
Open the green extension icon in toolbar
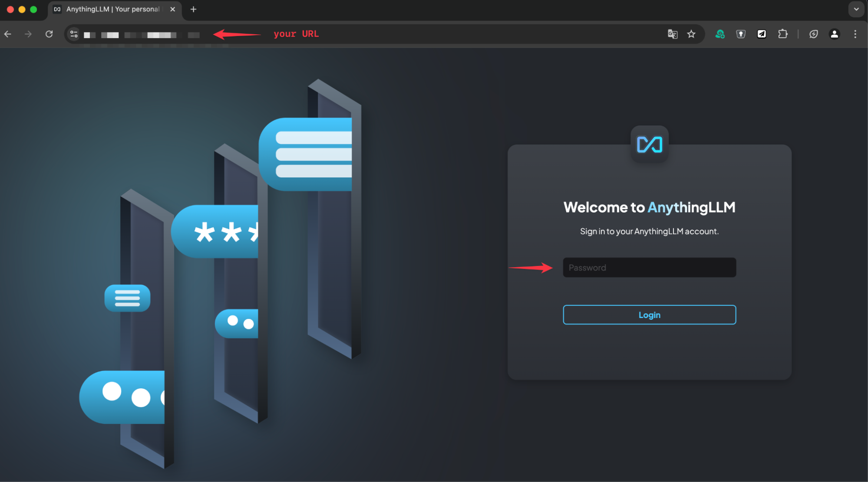tap(720, 34)
